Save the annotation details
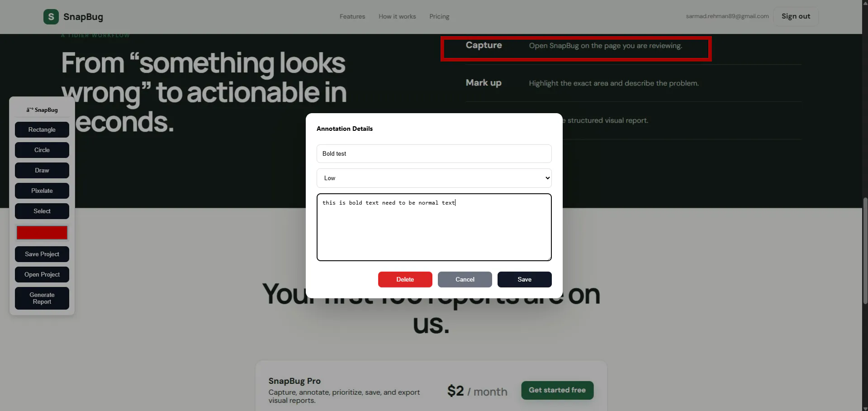Screen dimensions: 868x411 [525, 279]
